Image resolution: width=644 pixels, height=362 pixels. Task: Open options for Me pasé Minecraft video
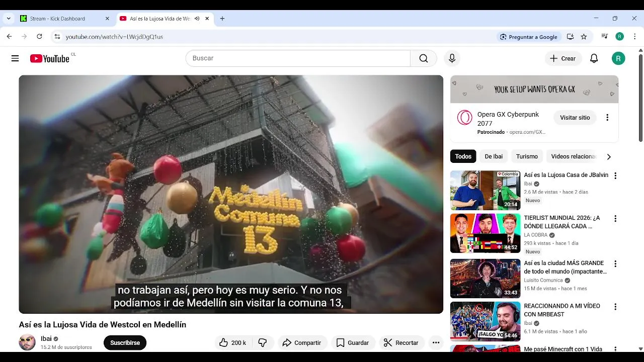(x=615, y=348)
